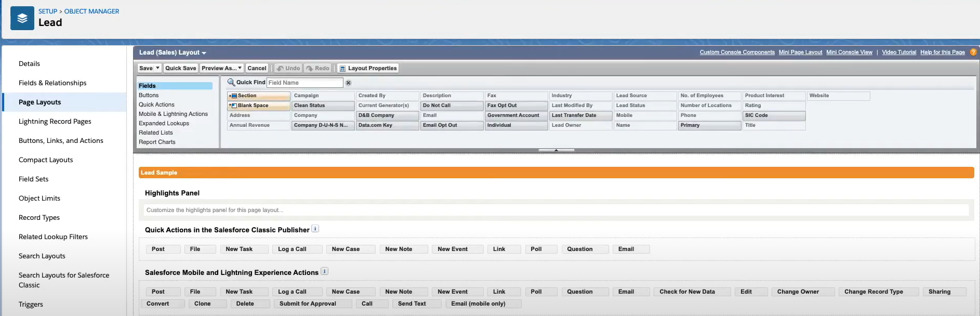The image size is (980, 316).
Task: Select the Clean Status field in the palette
Action: pos(323,106)
